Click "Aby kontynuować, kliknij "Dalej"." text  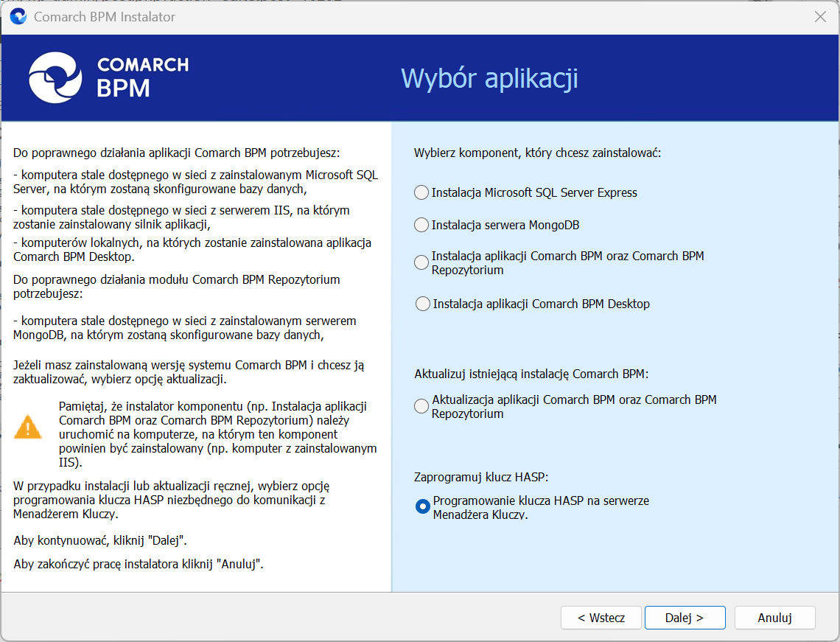tap(100, 540)
